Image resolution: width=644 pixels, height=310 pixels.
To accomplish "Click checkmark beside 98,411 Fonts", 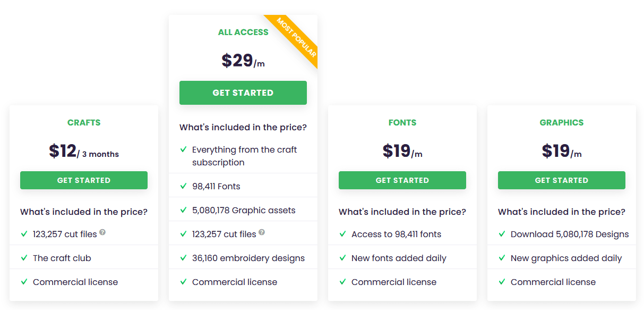I will 183,186.
